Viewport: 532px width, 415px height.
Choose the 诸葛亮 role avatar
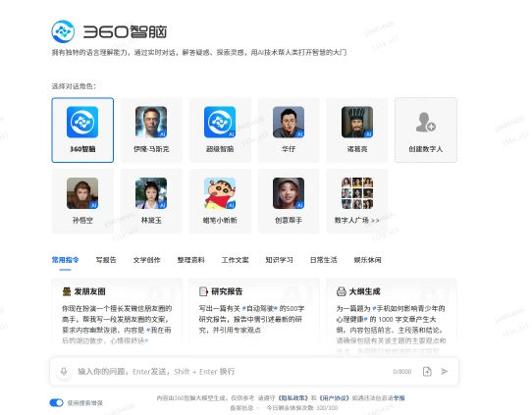tap(357, 122)
